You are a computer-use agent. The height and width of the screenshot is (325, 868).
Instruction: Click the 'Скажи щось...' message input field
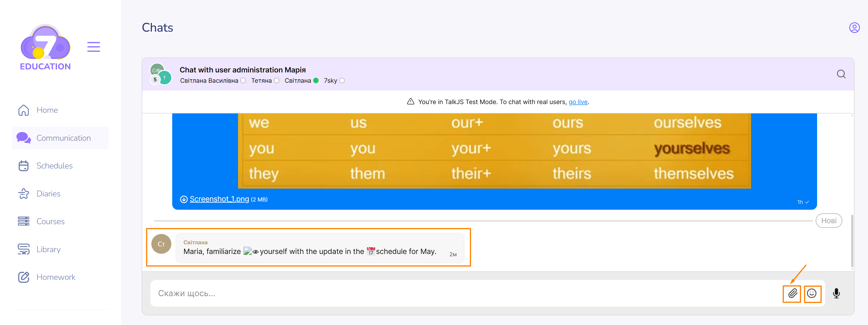(x=438, y=293)
